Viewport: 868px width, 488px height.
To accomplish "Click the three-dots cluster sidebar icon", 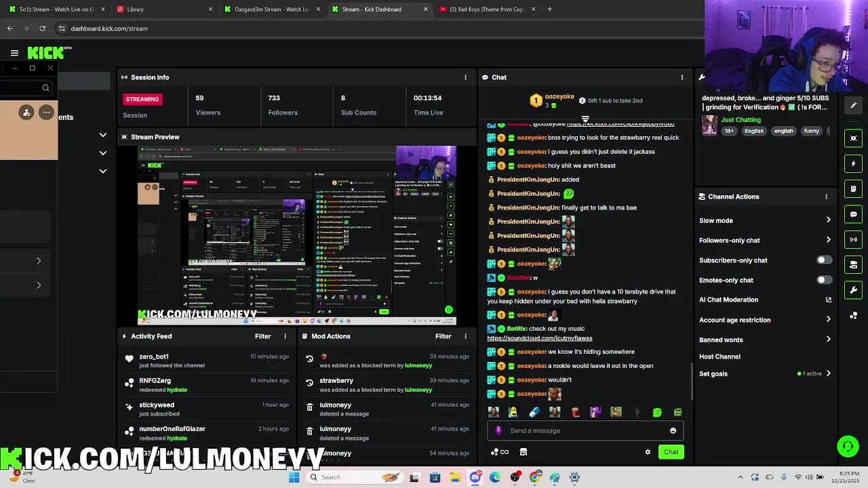I will tap(854, 315).
